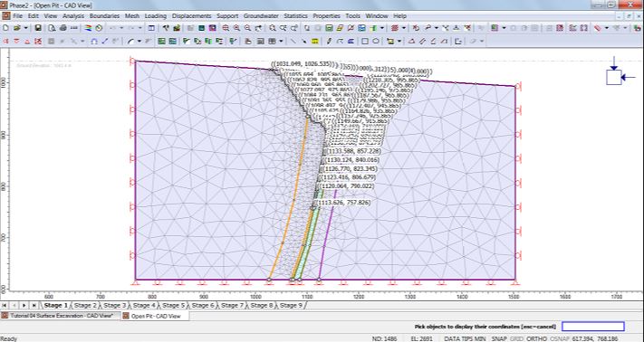This screenshot has width=644, height=342.
Task: Click the Compute (rainbow lines) icon
Action: click(88, 28)
